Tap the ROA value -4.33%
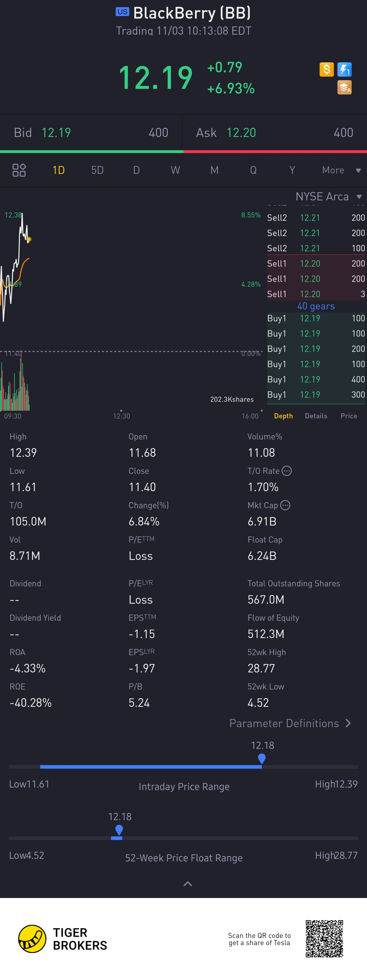This screenshot has width=367, height=980. pyautogui.click(x=28, y=668)
